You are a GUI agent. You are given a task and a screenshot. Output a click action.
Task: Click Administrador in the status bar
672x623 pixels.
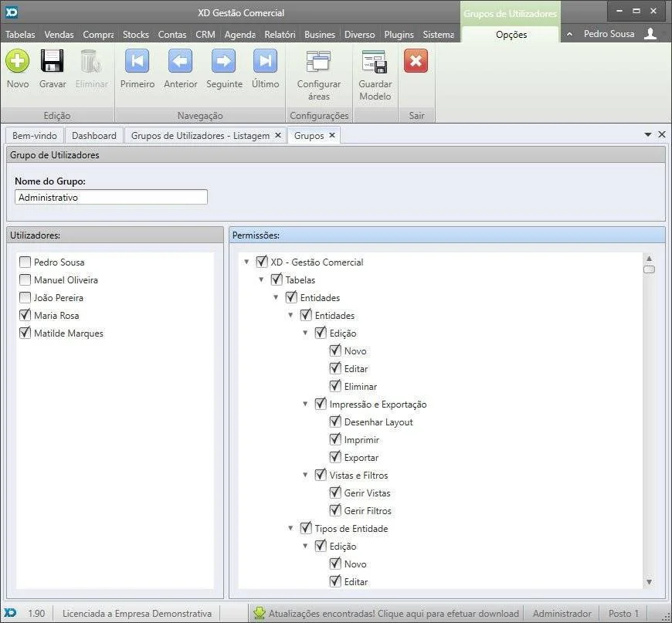coord(562,613)
